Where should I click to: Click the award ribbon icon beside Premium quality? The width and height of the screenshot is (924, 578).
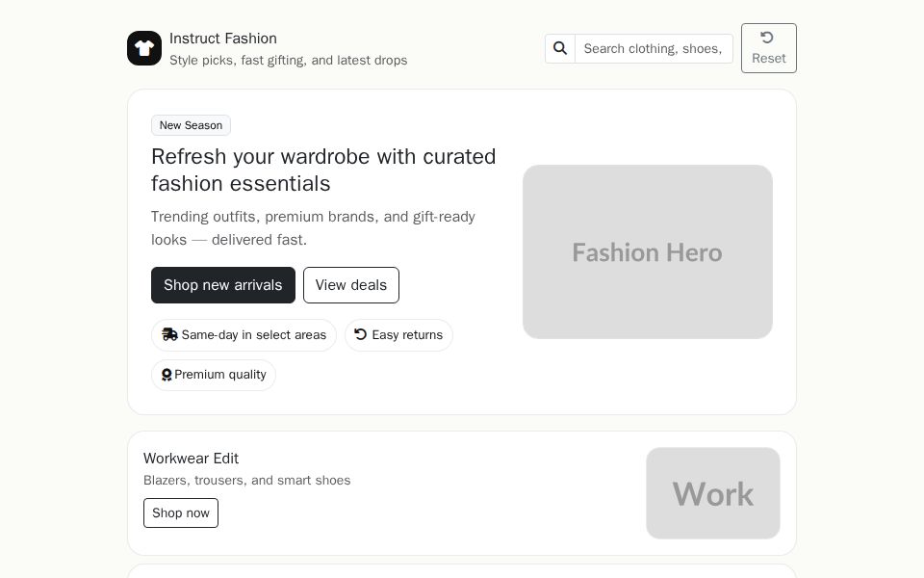click(x=167, y=375)
